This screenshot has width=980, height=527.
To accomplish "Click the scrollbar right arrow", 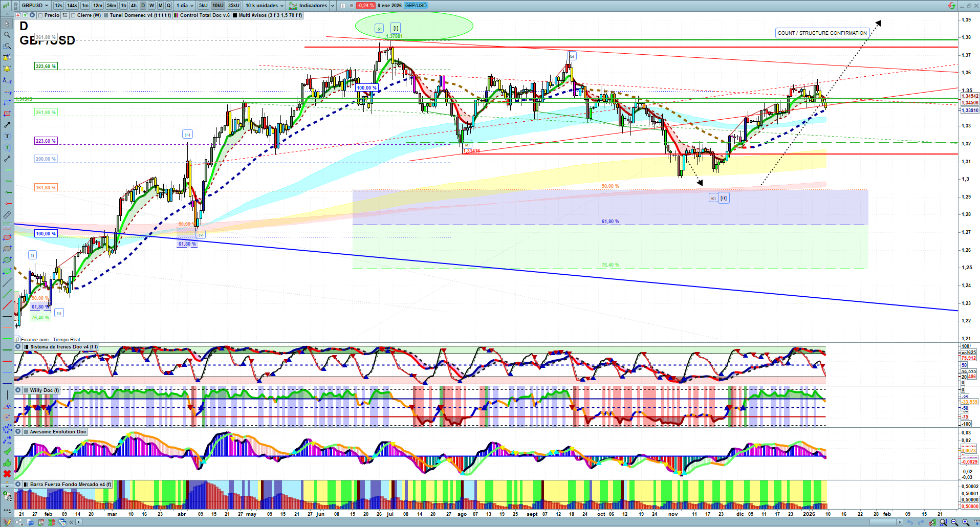I will pos(900,522).
